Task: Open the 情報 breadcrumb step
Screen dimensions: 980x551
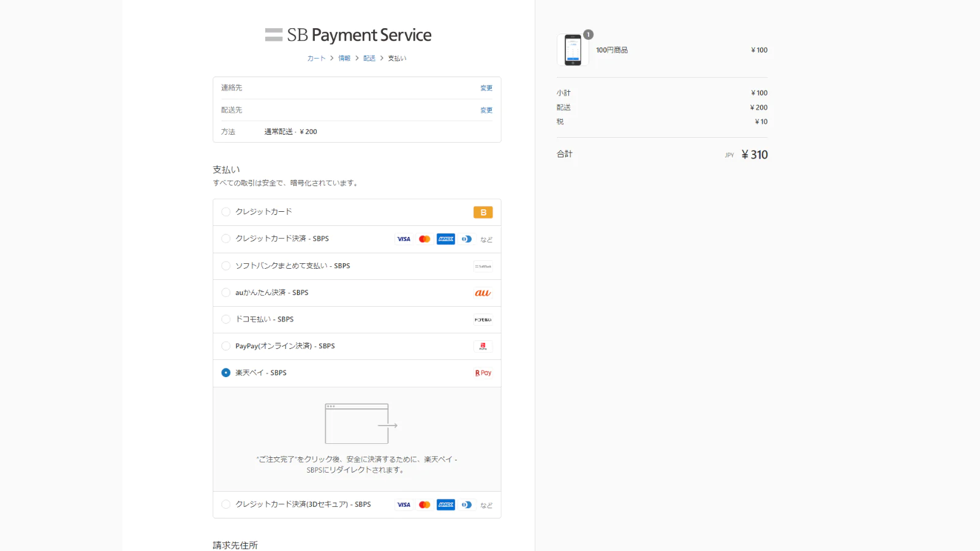Action: (344, 58)
